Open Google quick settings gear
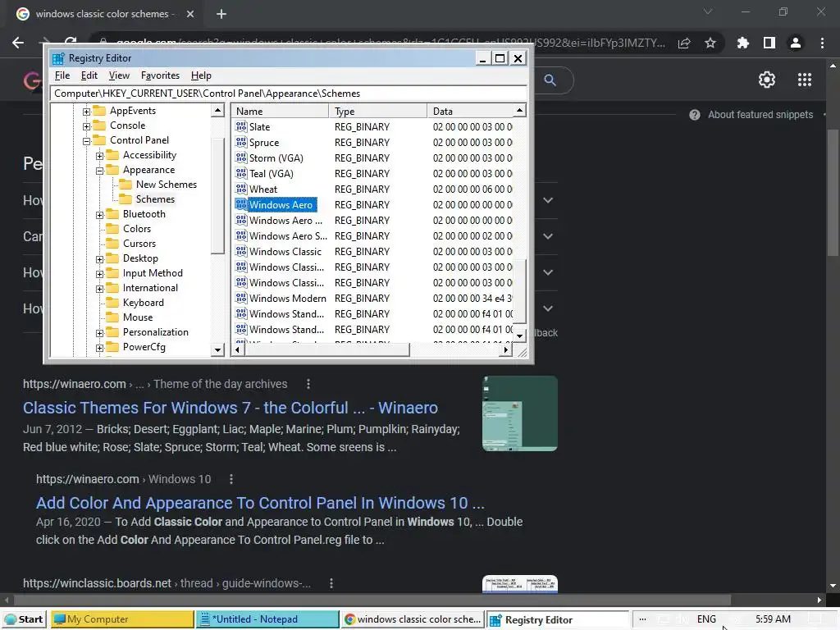This screenshot has height=630, width=840. (767, 80)
